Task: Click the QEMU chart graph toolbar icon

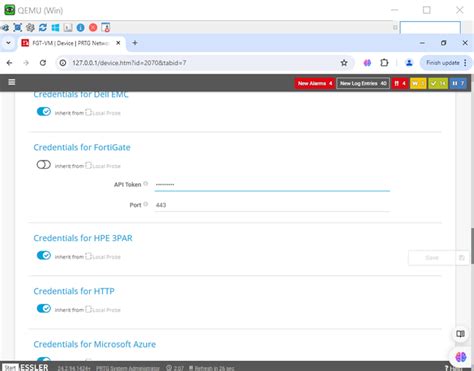Action: (68, 27)
